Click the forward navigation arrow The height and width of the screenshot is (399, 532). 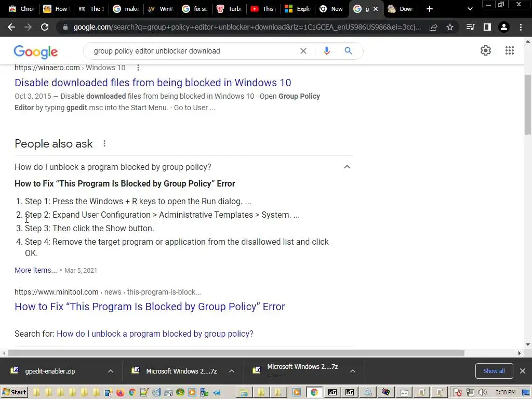coord(28,27)
